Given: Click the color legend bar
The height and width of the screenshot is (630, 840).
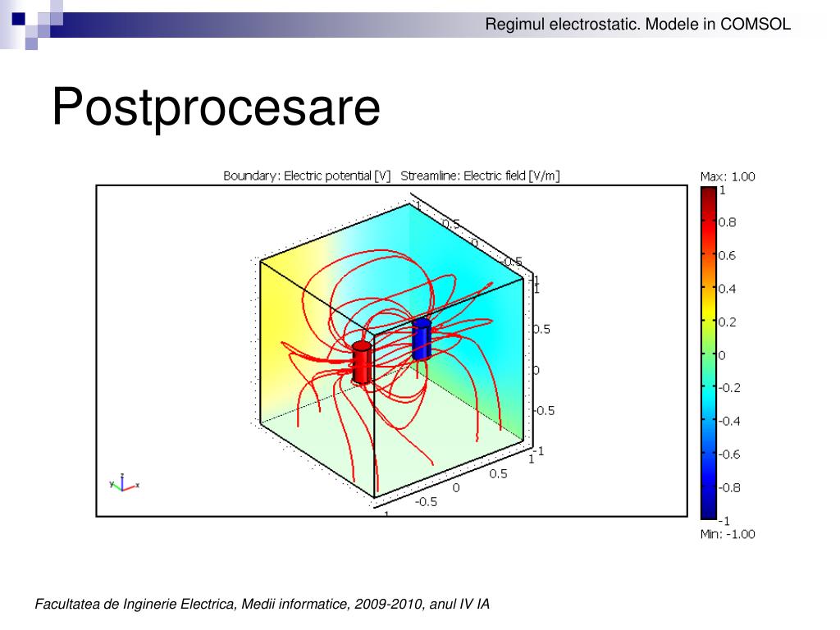Looking at the screenshot, I should [708, 353].
